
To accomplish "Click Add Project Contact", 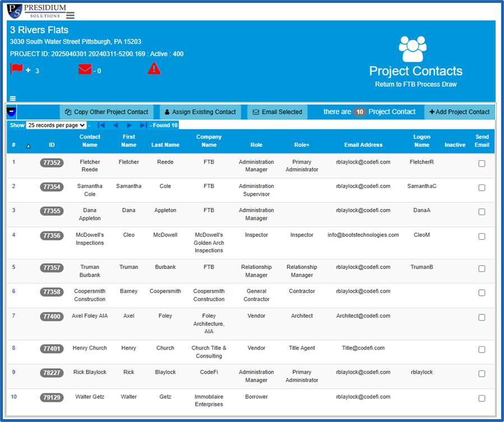I will pos(459,112).
